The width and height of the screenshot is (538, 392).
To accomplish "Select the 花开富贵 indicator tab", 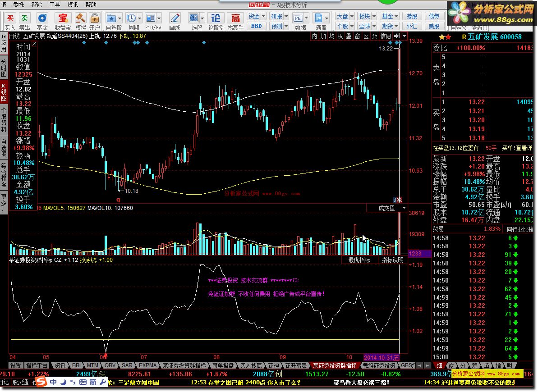I will (296, 365).
